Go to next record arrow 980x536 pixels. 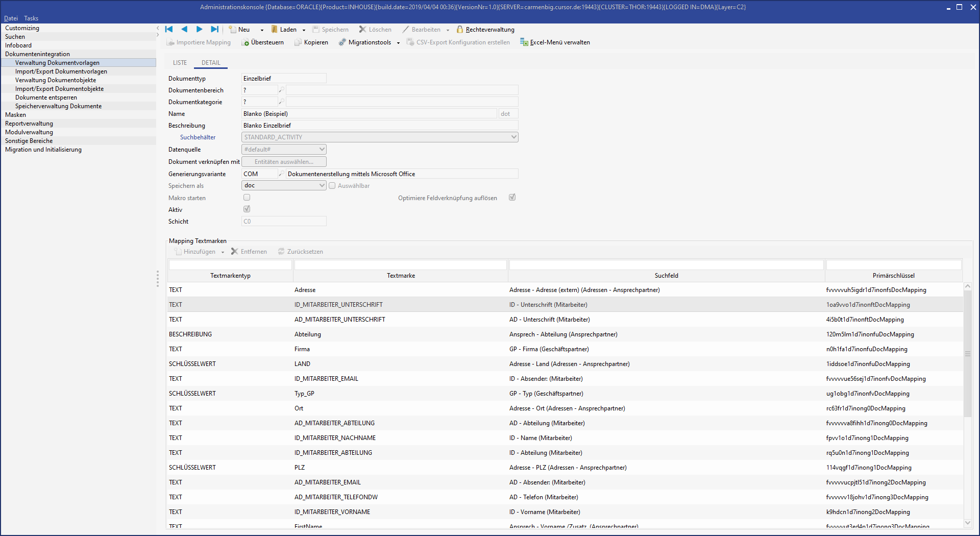(199, 30)
